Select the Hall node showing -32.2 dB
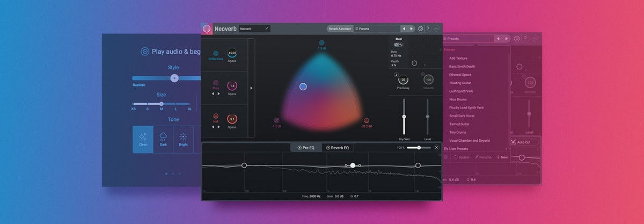 [367, 121]
